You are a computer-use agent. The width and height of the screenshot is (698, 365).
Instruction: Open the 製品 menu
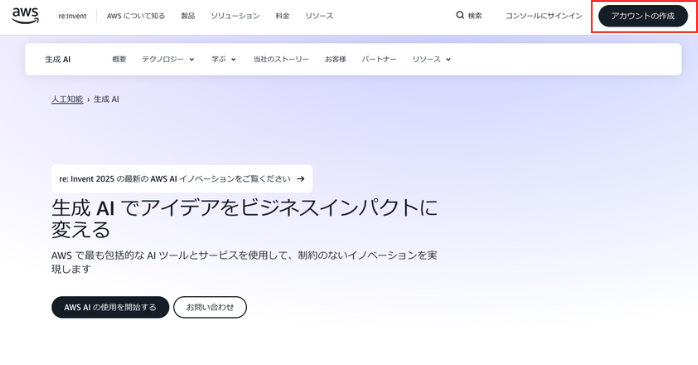point(188,16)
